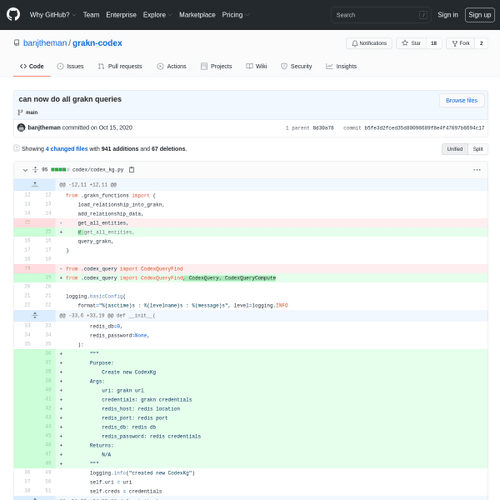Open the grakn-codex repository link
Viewport: 500px width, 500px height.
click(97, 43)
